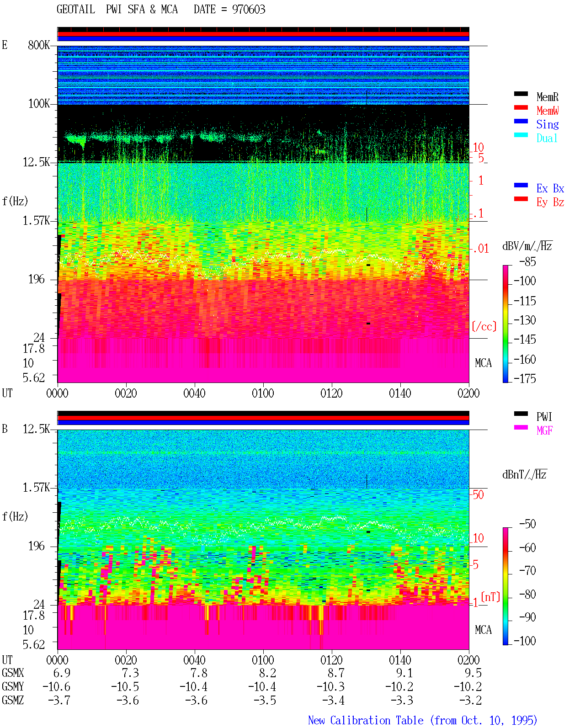Click the GSMZ row label
585x728 pixels.
13,701
